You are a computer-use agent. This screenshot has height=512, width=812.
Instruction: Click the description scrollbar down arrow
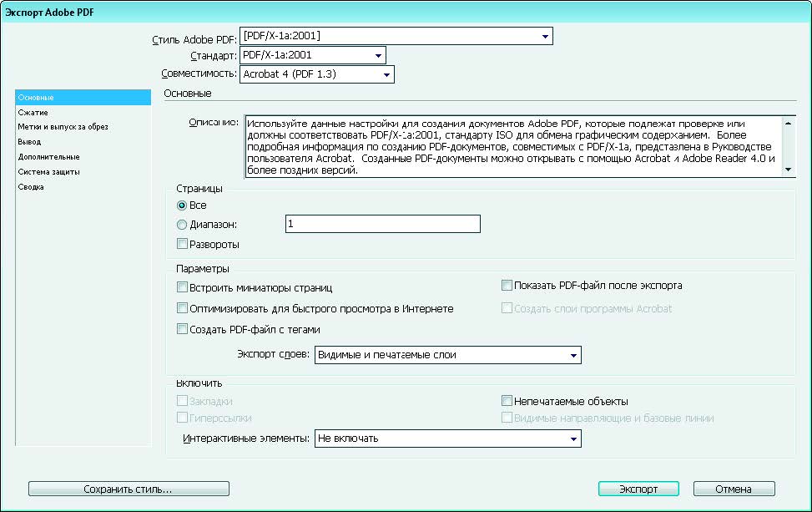click(x=788, y=170)
